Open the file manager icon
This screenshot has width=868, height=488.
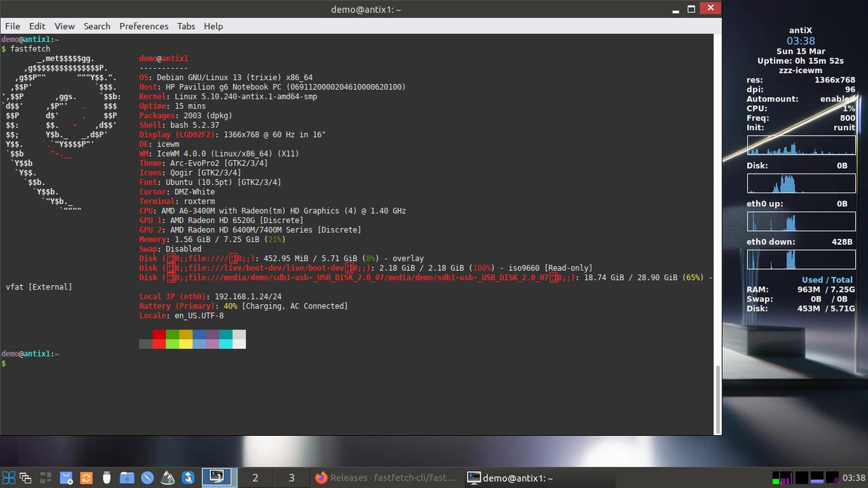tap(127, 478)
